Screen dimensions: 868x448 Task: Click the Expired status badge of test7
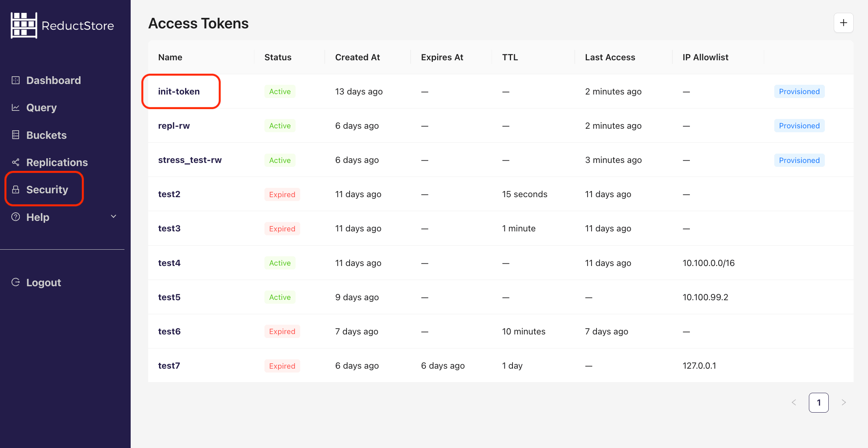pos(282,366)
